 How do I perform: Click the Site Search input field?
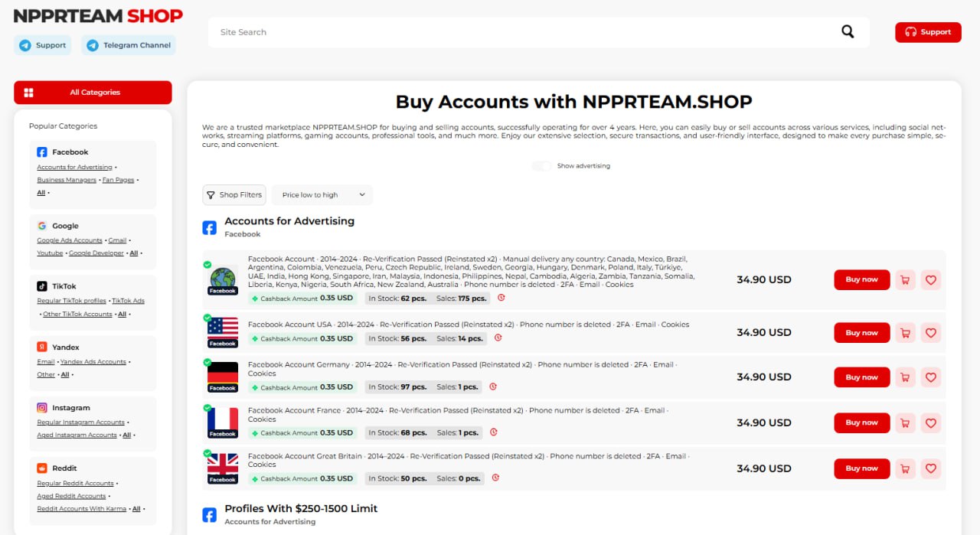[521, 32]
